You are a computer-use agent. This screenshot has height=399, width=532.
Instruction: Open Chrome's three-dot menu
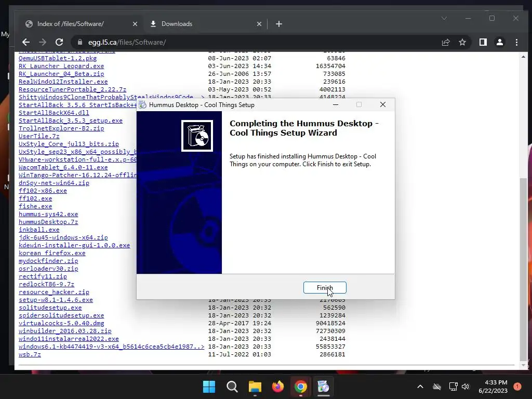(516, 42)
